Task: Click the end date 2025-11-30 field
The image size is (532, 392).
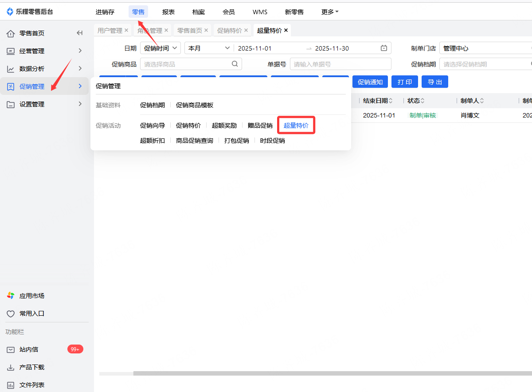Action: click(332, 48)
